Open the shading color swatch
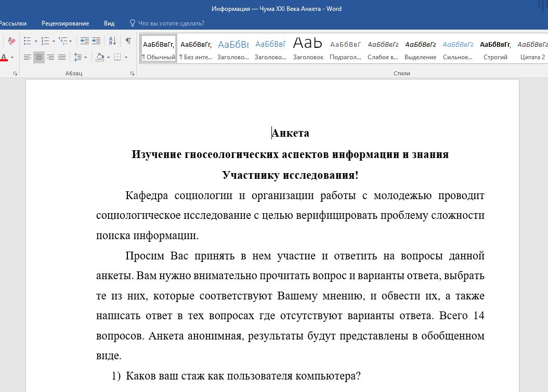The image size is (548, 392). point(100,57)
